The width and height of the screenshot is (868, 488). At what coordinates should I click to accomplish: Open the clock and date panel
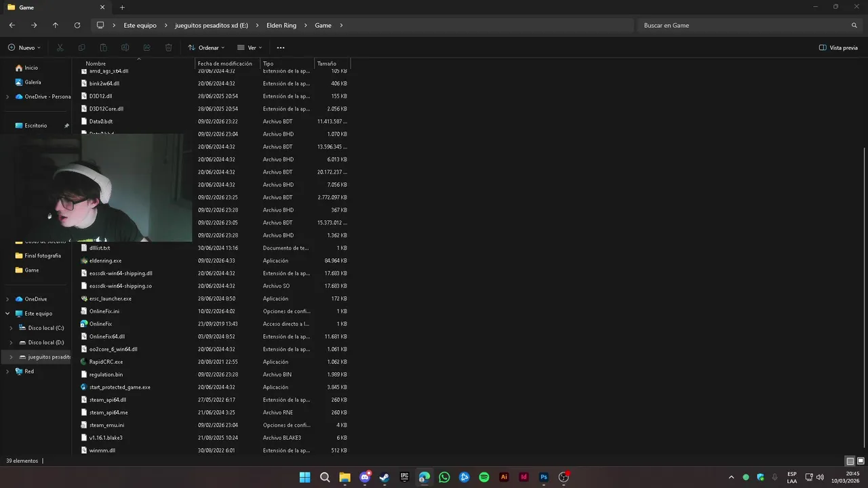point(847,477)
